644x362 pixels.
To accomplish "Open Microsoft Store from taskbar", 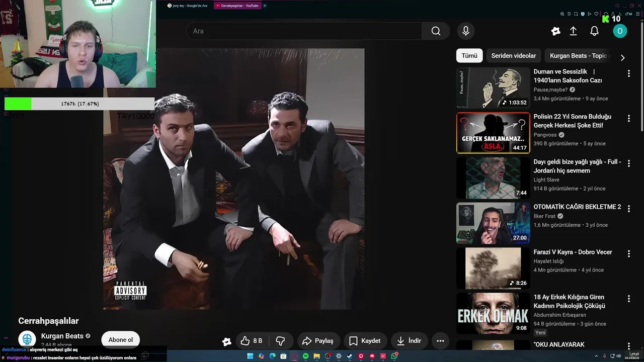I will click(283, 356).
